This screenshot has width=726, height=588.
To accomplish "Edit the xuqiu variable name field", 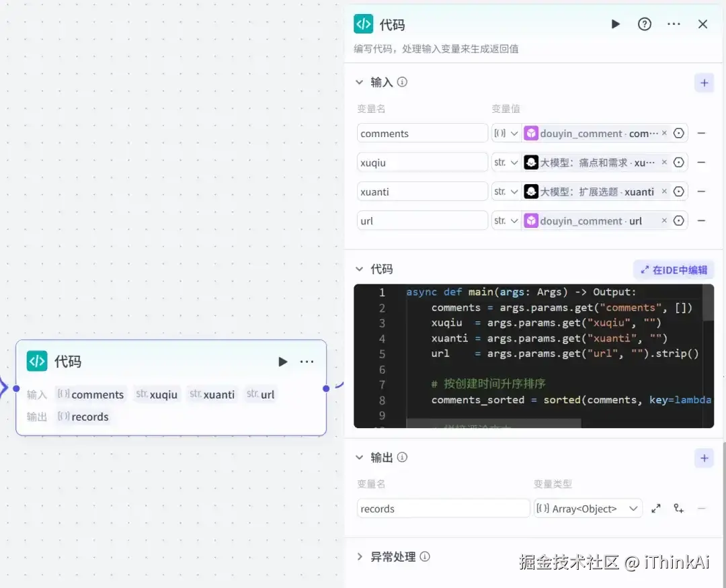I will point(422,163).
